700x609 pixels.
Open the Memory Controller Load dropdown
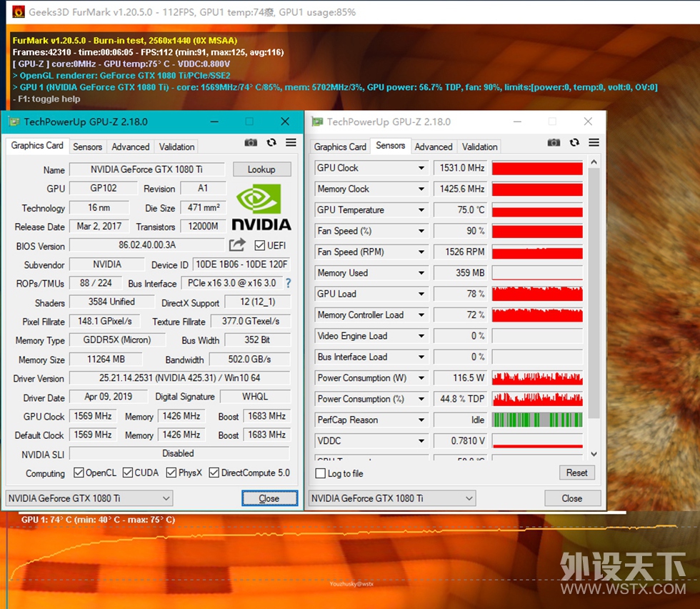[x=421, y=315]
